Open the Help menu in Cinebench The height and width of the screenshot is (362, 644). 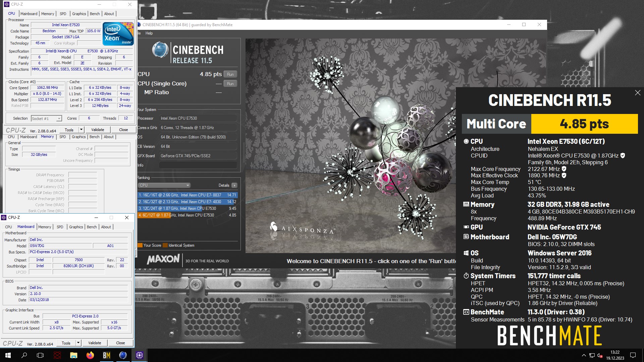click(149, 33)
